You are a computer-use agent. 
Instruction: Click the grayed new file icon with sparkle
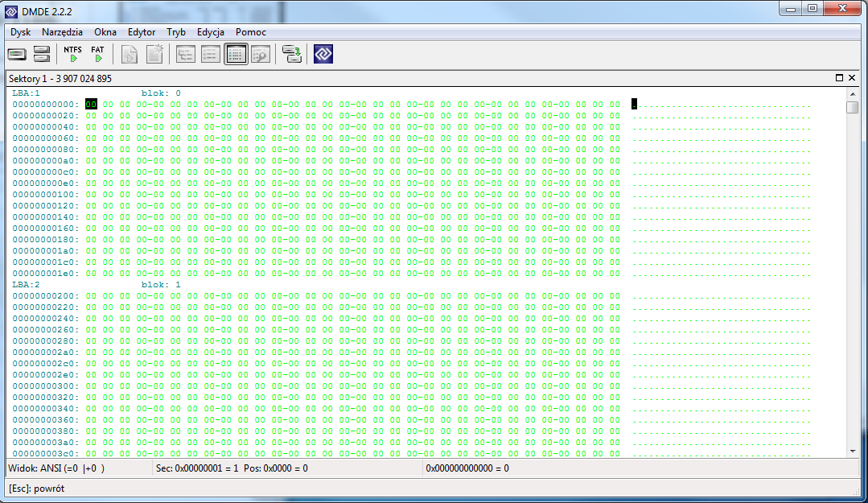pyautogui.click(x=154, y=54)
